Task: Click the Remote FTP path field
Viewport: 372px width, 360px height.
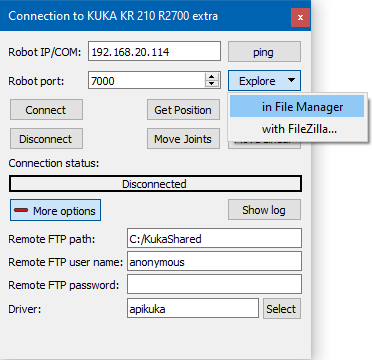Action: (x=214, y=238)
